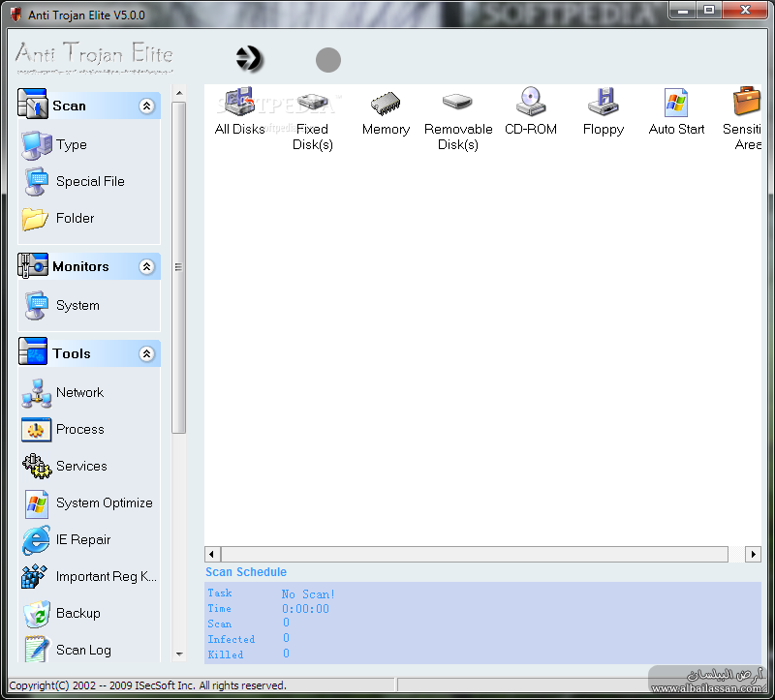Image resolution: width=775 pixels, height=700 pixels.
Task: Click the Auto Start scan icon
Action: point(676,103)
